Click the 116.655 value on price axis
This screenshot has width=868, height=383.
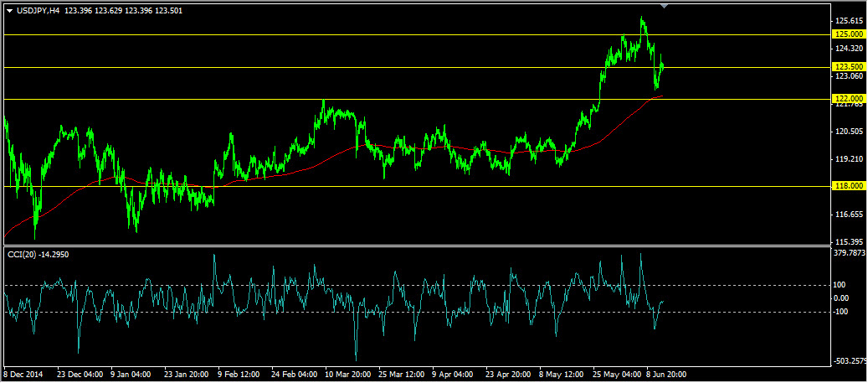tap(850, 215)
